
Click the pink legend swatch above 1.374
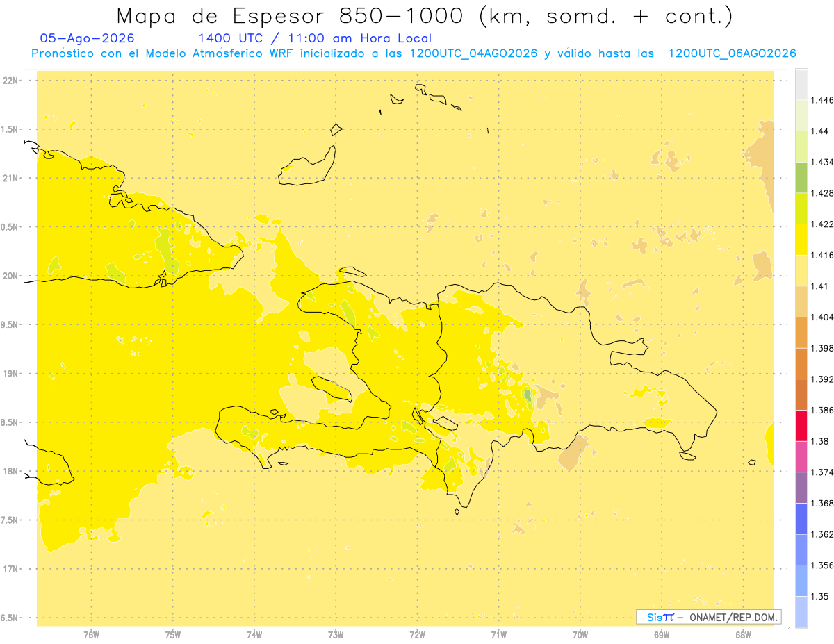(801, 456)
